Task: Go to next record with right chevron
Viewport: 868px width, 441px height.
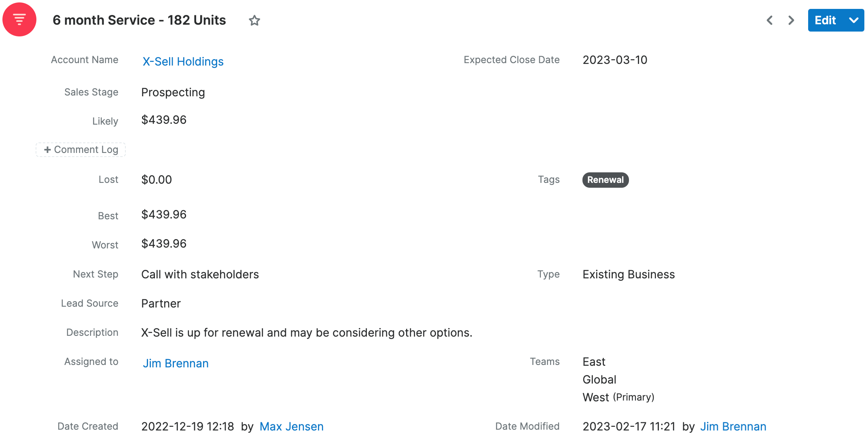Action: coord(791,20)
